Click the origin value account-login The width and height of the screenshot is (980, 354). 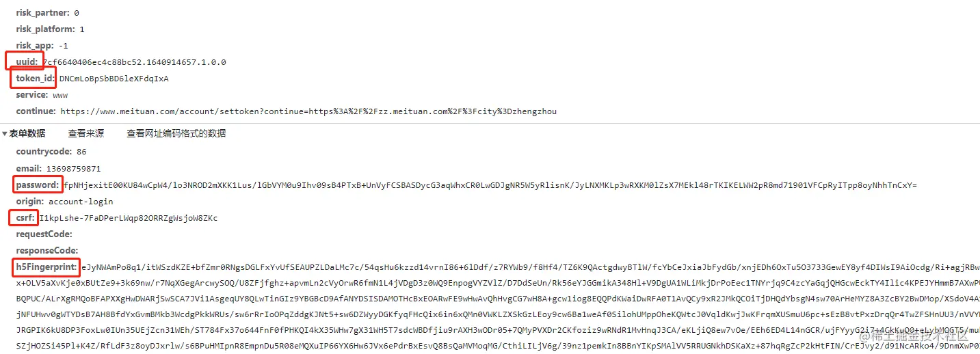[81, 202]
